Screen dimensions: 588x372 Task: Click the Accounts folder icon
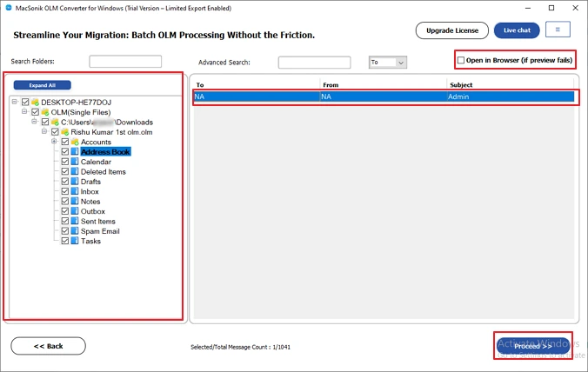tap(75, 142)
